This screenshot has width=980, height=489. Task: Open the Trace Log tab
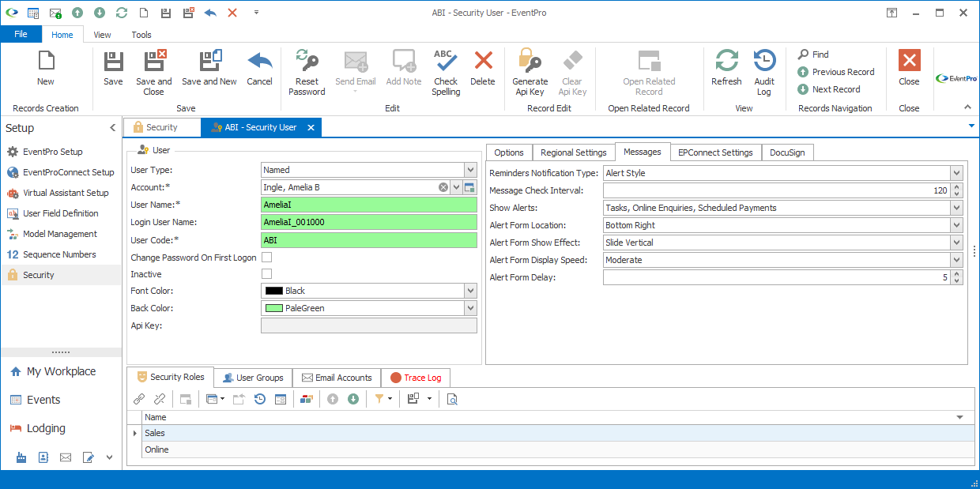point(416,378)
